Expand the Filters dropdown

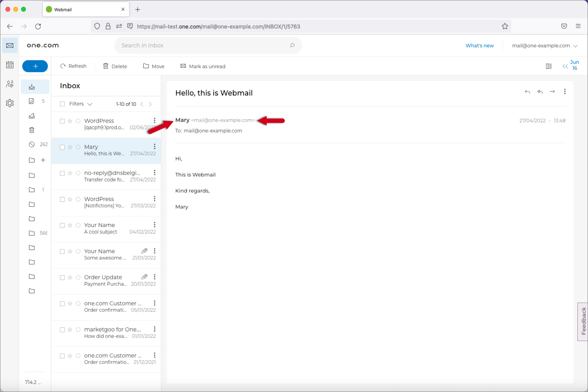pyautogui.click(x=80, y=104)
